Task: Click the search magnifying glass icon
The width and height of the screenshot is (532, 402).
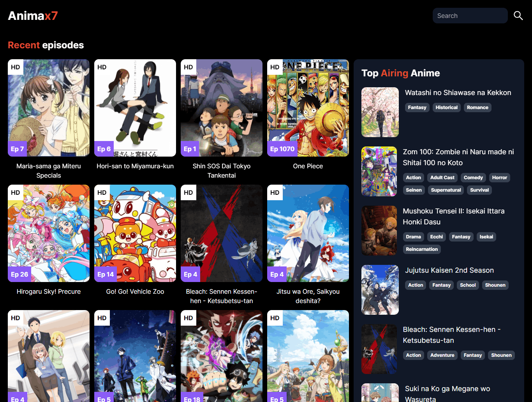Action: 518,16
